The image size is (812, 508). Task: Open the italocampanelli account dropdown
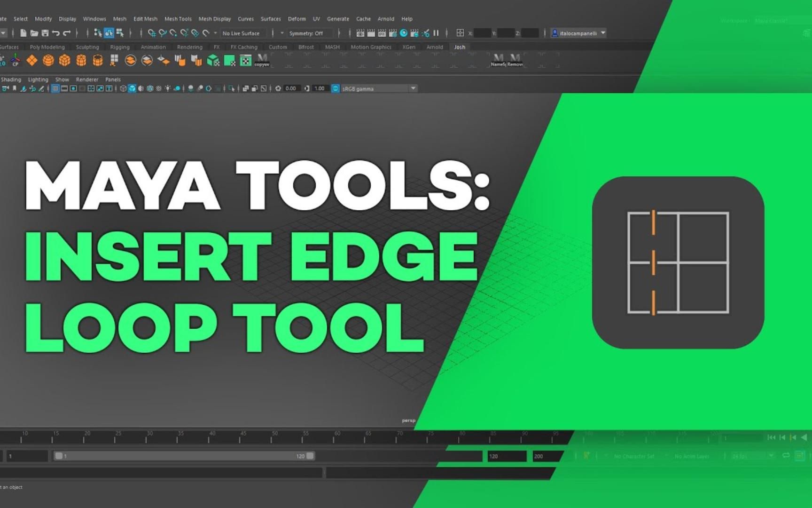pos(578,33)
